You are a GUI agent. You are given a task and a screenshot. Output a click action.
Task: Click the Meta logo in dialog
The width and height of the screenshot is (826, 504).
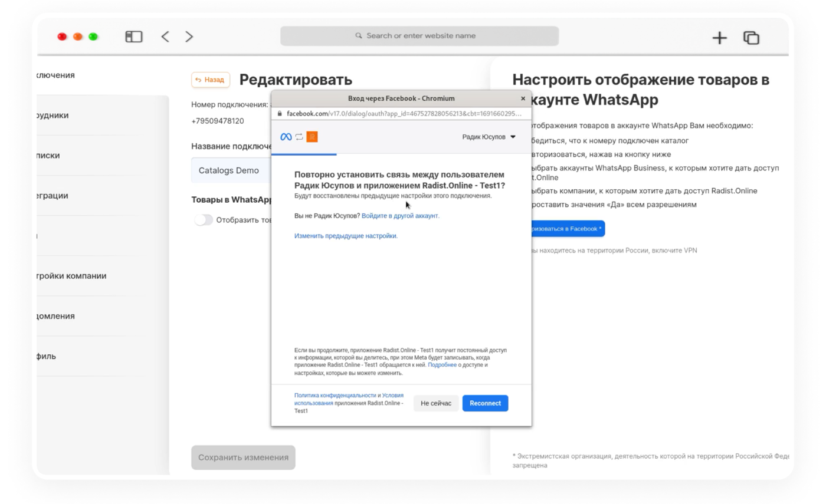point(286,137)
